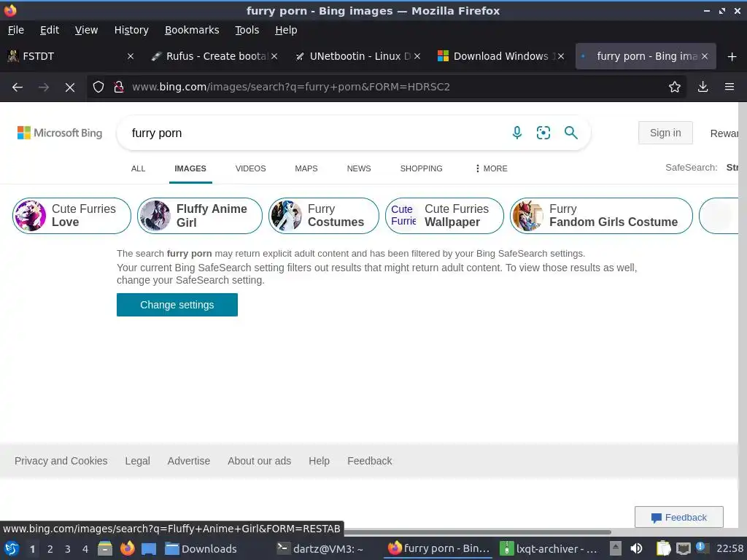Open the About our ads link

point(259,461)
